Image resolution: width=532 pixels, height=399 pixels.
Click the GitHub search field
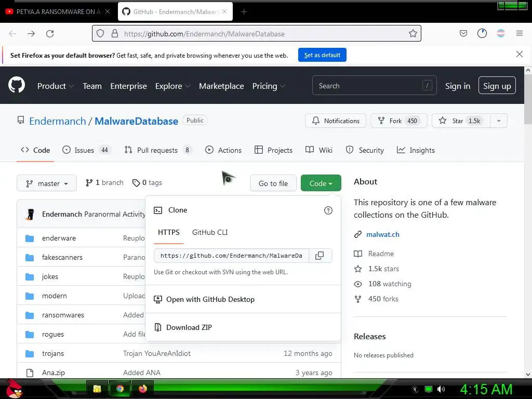coord(374,86)
